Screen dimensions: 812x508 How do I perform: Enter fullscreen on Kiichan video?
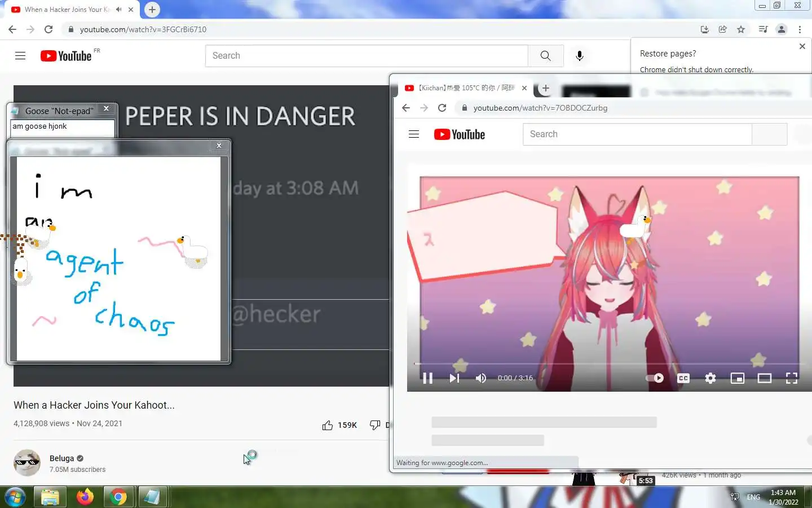click(792, 378)
